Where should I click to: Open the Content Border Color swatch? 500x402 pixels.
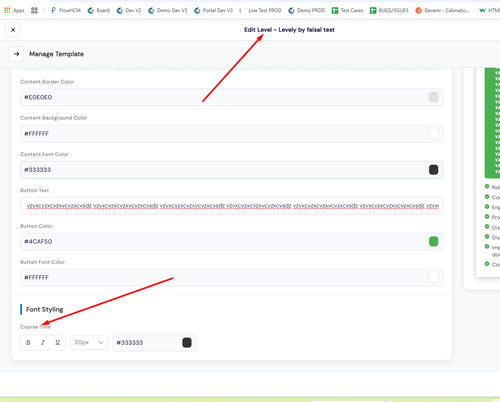pos(433,97)
